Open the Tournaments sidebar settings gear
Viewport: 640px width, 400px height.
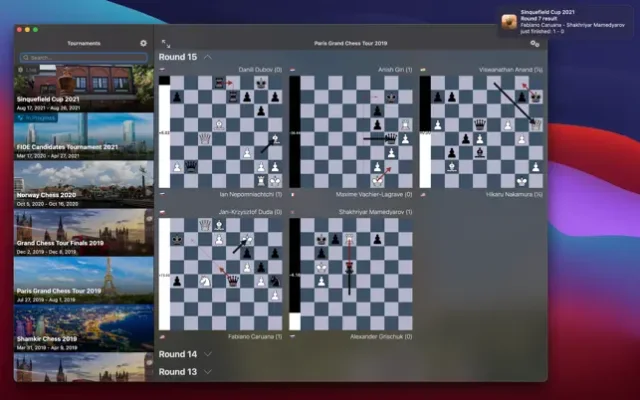[143, 44]
